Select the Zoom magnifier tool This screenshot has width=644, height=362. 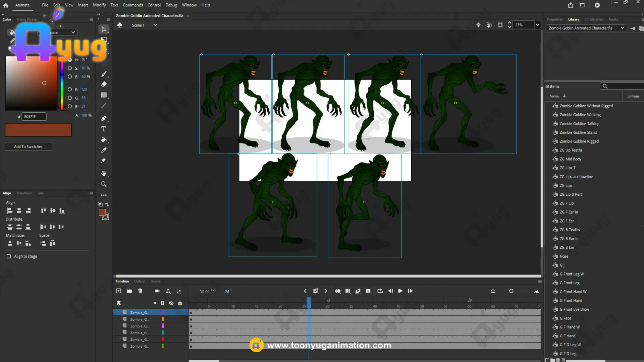[x=104, y=184]
